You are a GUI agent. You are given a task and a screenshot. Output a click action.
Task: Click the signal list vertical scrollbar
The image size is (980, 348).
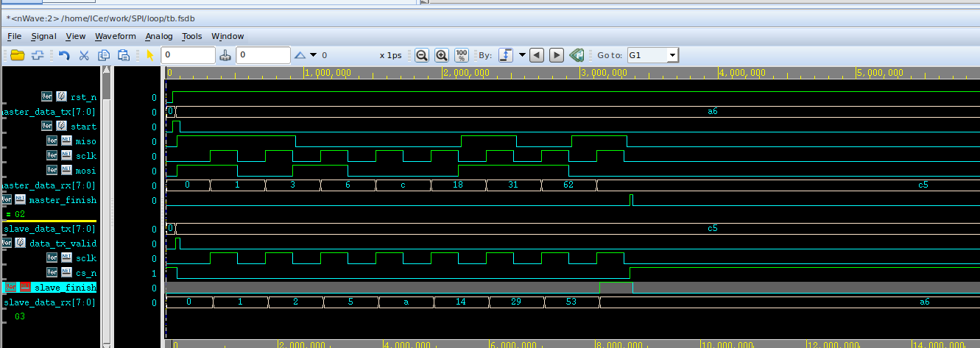(106, 206)
